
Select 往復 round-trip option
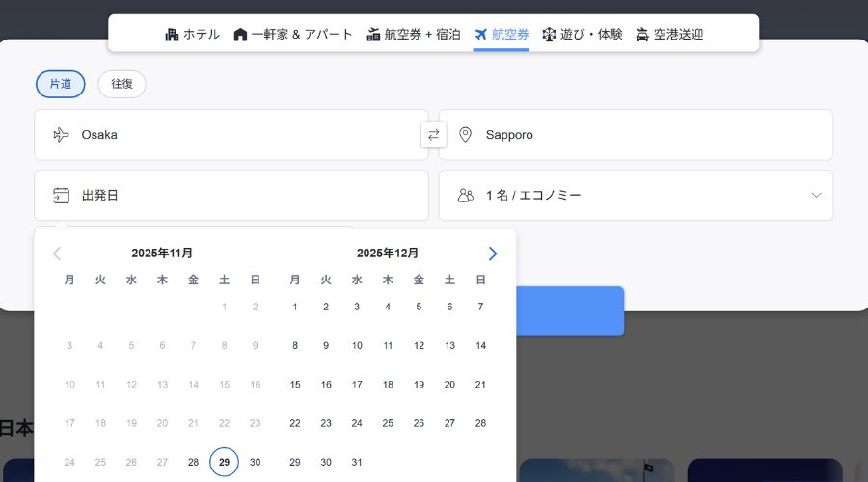[122, 84]
